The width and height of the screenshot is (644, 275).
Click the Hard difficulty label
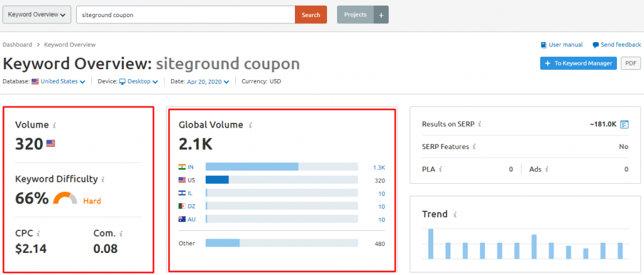point(92,201)
